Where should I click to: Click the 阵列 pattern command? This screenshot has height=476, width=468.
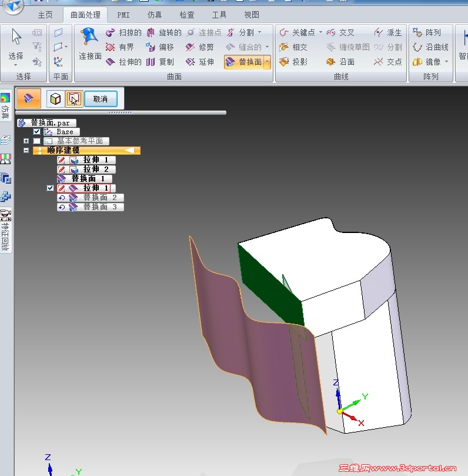tap(426, 32)
